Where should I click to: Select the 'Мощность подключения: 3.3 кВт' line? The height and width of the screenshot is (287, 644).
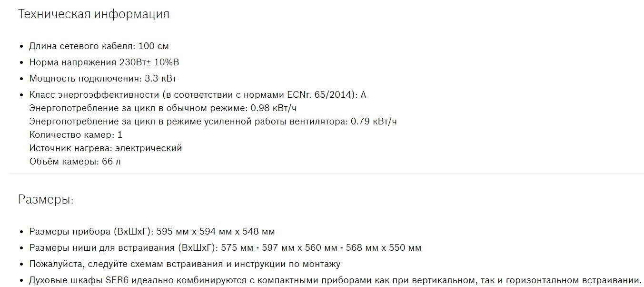click(x=103, y=79)
